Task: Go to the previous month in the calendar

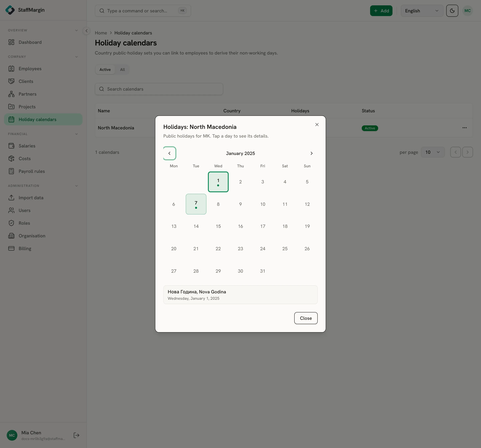Action: coord(169,153)
